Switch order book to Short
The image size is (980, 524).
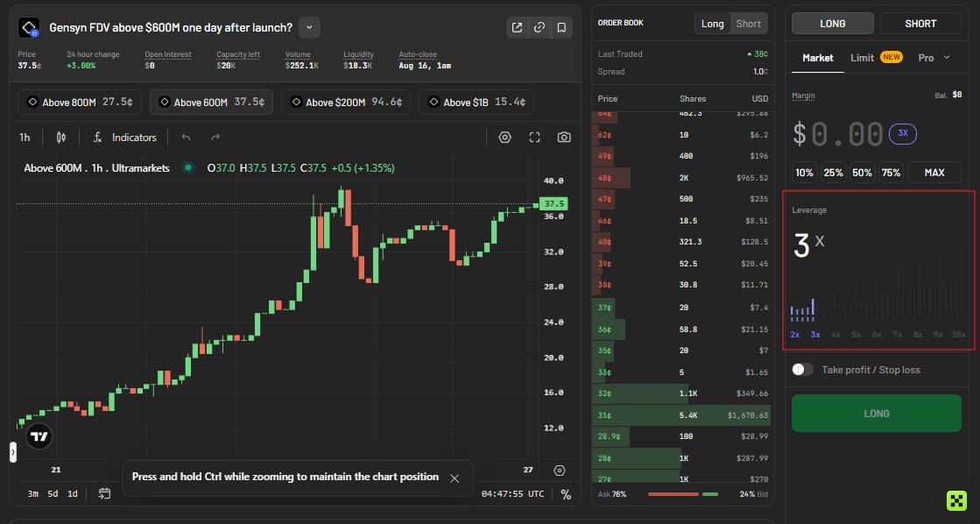tap(748, 24)
